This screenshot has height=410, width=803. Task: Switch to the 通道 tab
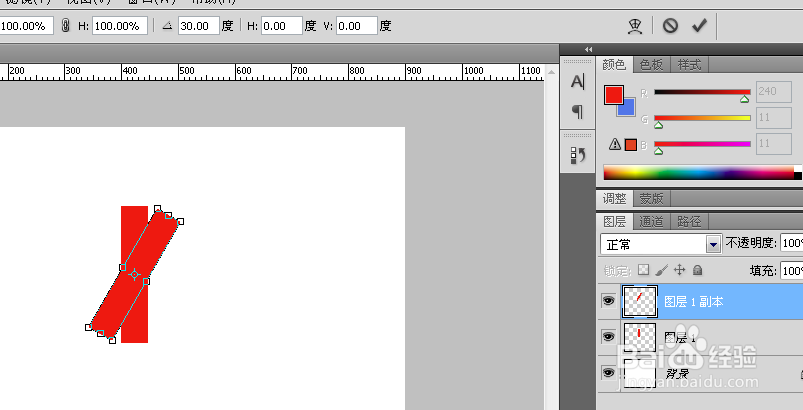tap(651, 222)
